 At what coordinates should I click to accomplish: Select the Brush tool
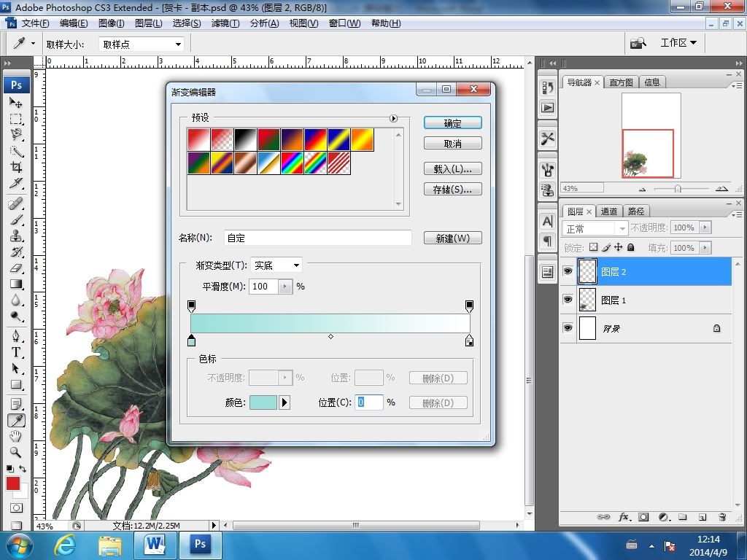tap(16, 220)
